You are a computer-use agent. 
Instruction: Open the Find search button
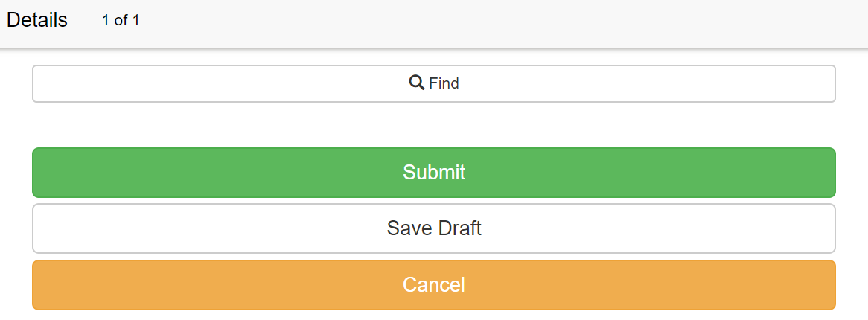433,83
